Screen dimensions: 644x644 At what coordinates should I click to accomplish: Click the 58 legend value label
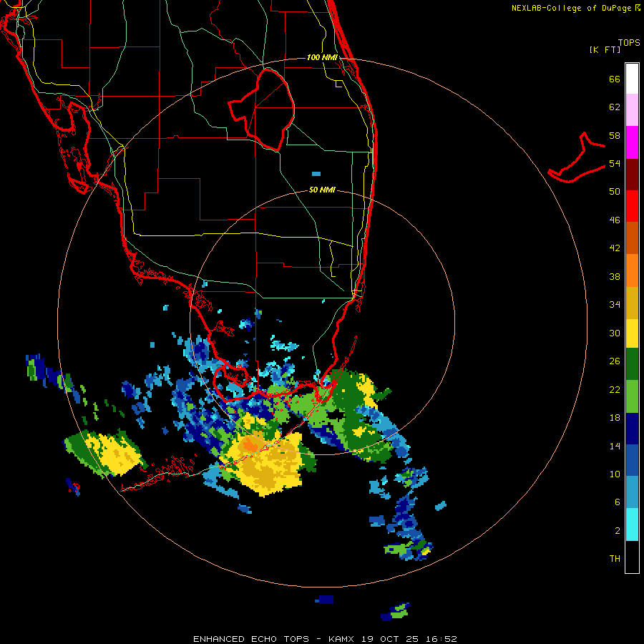615,135
